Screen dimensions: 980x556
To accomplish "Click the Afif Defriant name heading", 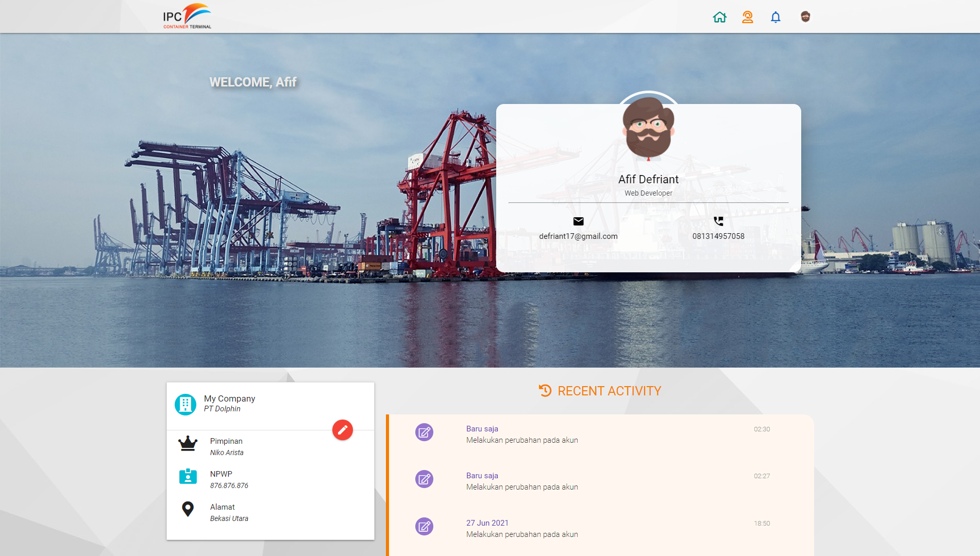I will click(x=648, y=179).
